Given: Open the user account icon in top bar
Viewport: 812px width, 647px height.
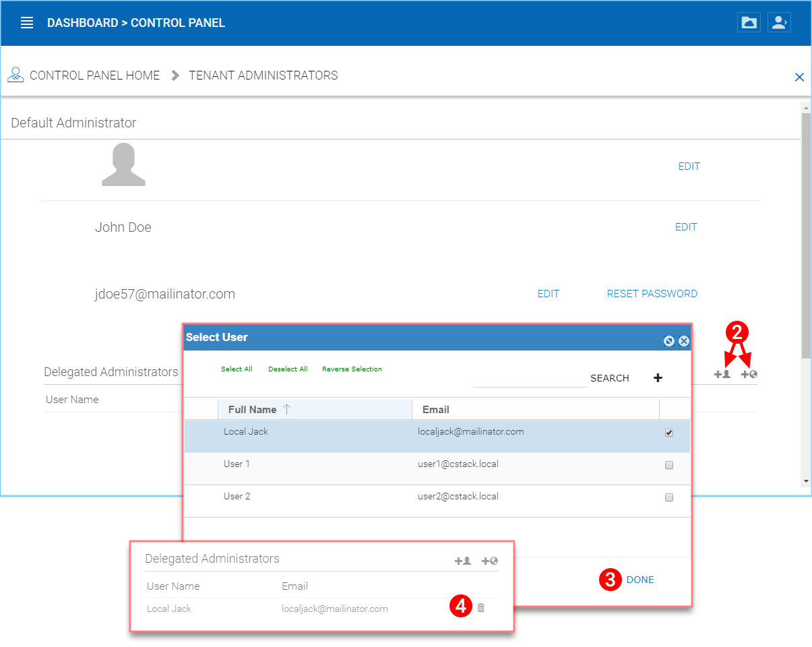Looking at the screenshot, I should point(779,22).
